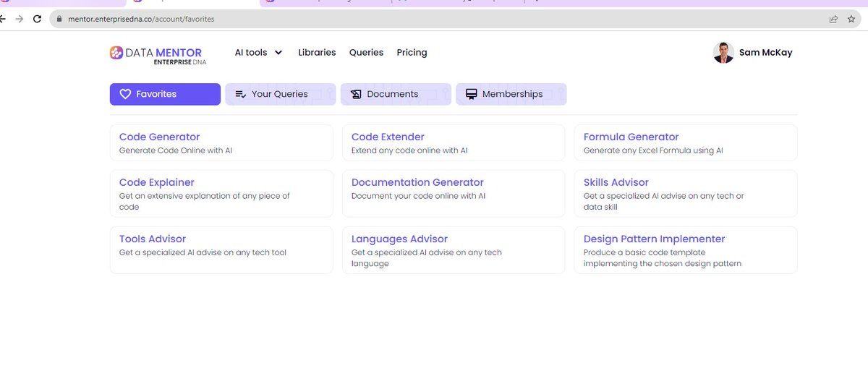Viewport: 868px width, 376px height.
Task: Open the Languages Advisor tool
Action: point(454,250)
